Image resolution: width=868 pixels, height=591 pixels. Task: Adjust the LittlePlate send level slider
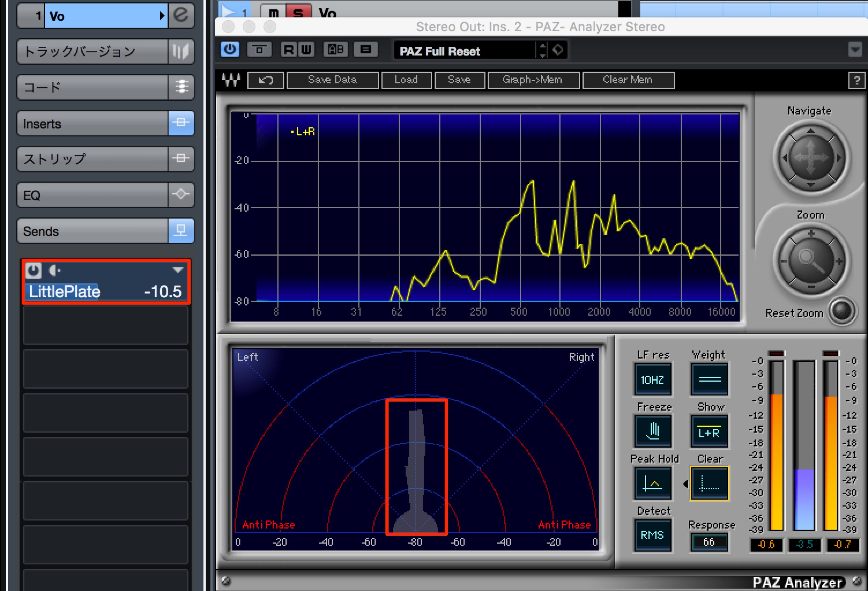(106, 292)
